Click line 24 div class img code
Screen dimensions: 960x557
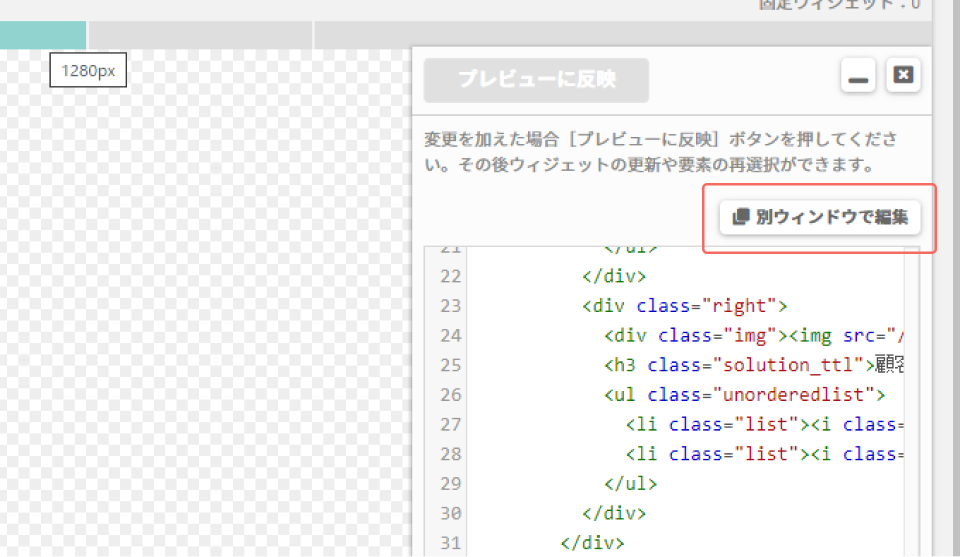coord(754,335)
